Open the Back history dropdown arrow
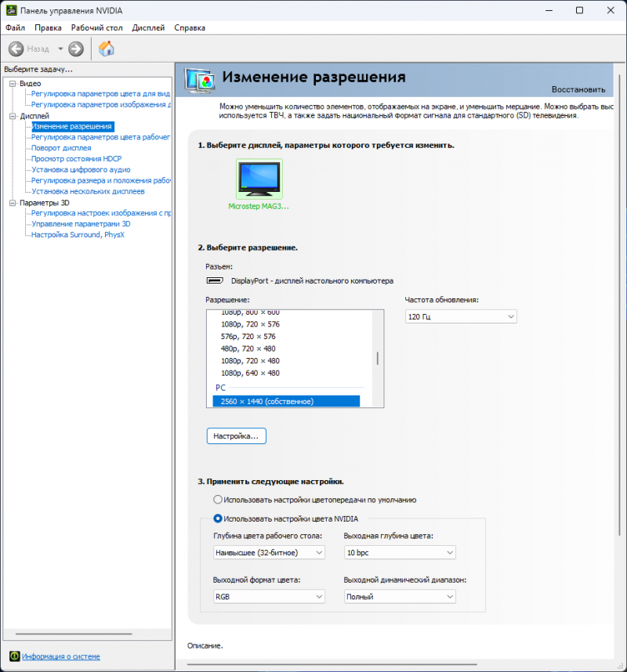 click(60, 49)
